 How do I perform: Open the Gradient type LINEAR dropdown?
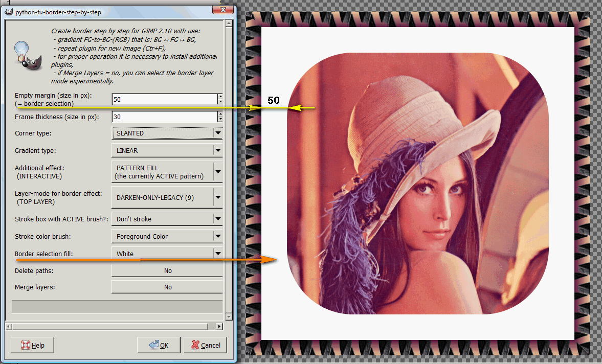(167, 150)
